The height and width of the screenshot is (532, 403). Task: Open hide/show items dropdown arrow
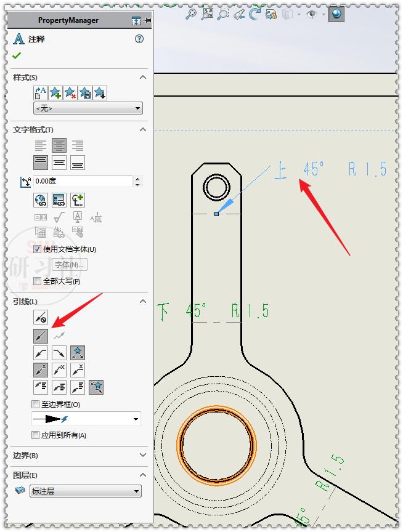324,14
